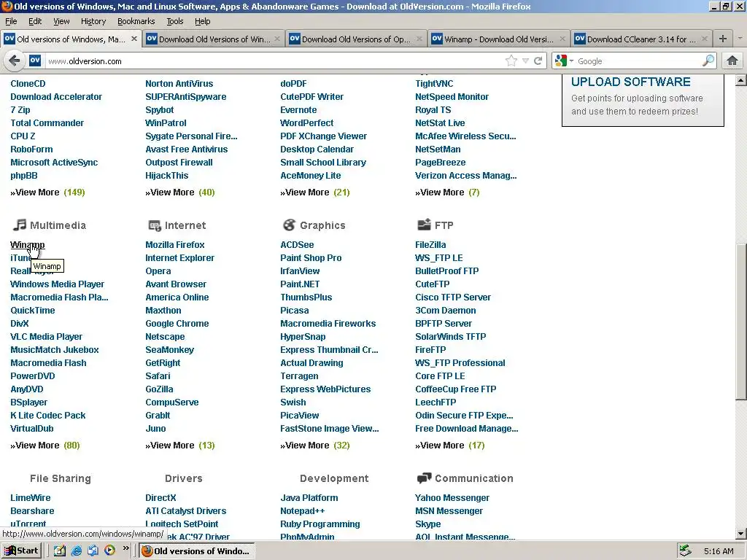The height and width of the screenshot is (560, 747).
Task: Click View More under Multimedia (80)
Action: (x=44, y=446)
